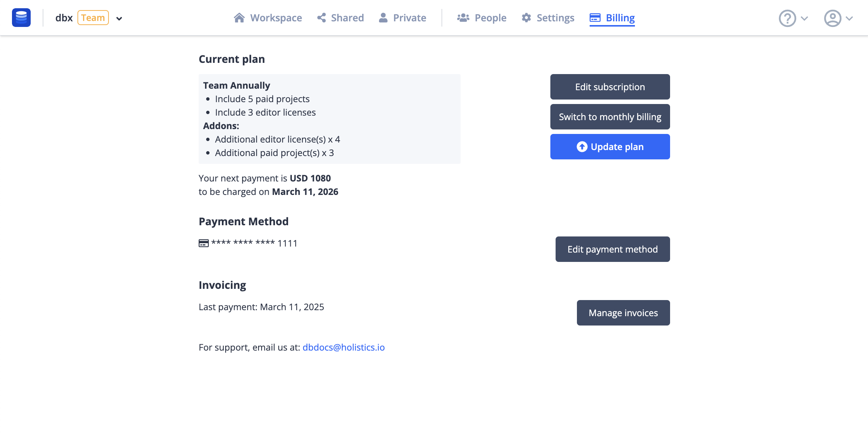Go to the Workspace tab
This screenshot has width=868, height=437.
point(276,18)
